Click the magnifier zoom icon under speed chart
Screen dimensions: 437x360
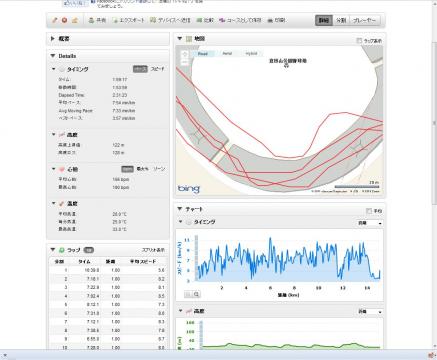point(197,294)
